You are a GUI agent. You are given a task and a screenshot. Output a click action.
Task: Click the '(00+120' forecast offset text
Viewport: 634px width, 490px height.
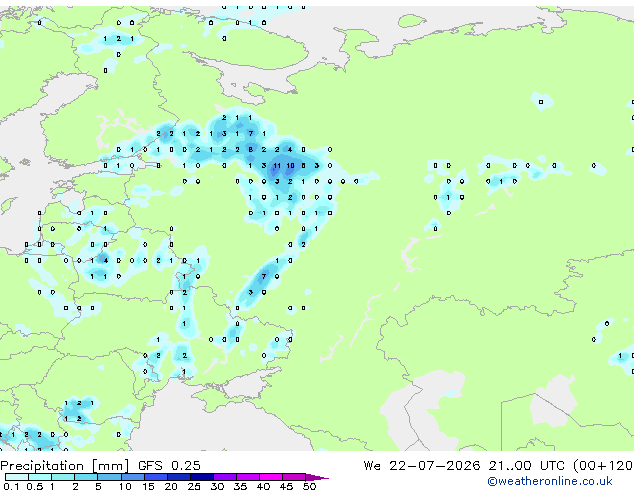click(603, 466)
